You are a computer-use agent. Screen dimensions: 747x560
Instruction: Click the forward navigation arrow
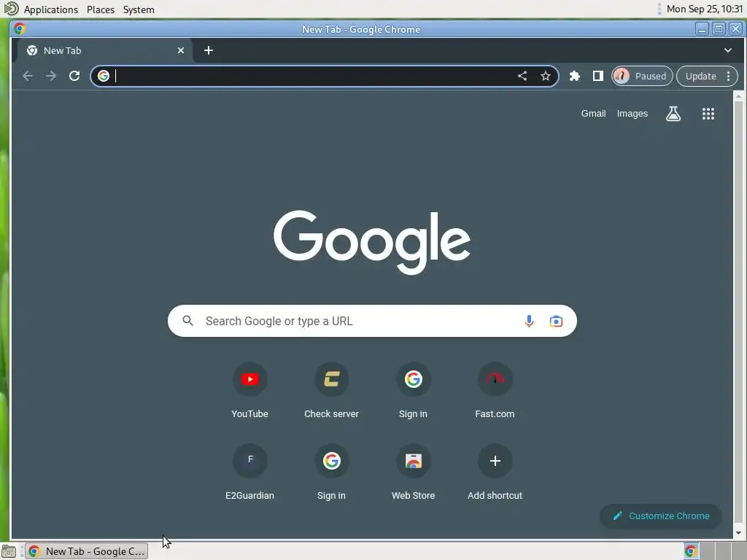(x=51, y=76)
